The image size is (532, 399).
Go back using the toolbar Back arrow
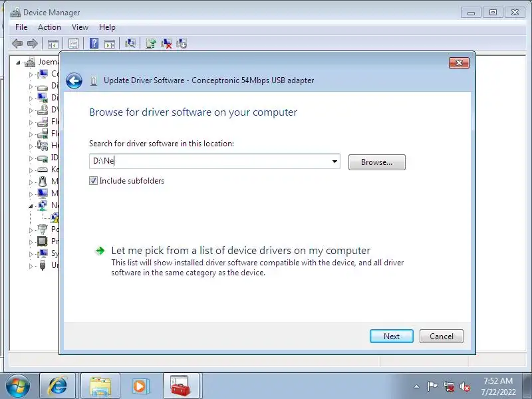click(x=17, y=44)
